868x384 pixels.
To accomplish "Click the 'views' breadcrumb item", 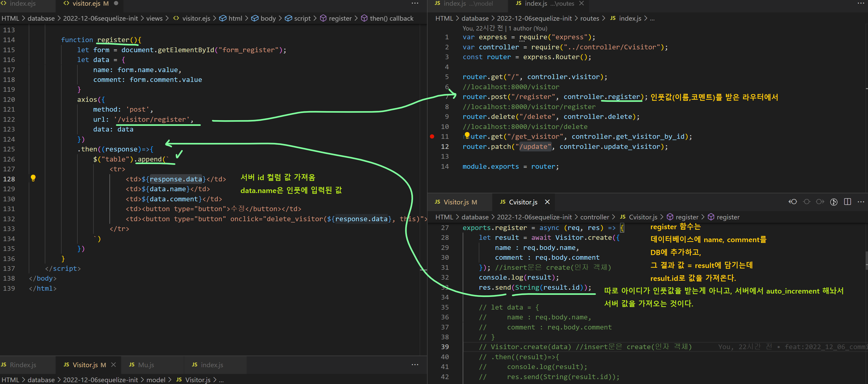I will click(154, 19).
